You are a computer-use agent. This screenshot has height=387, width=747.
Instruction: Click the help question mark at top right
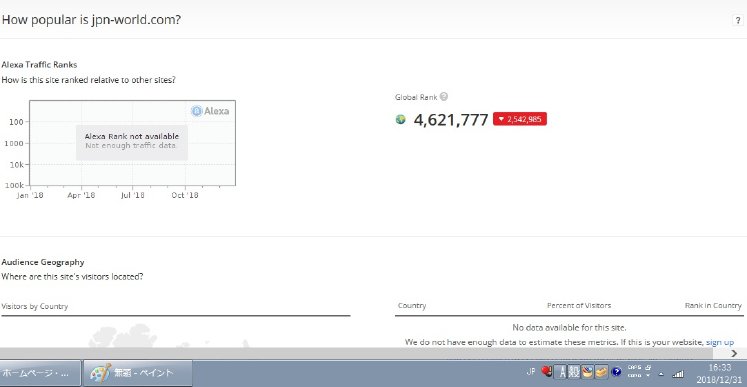(x=737, y=20)
